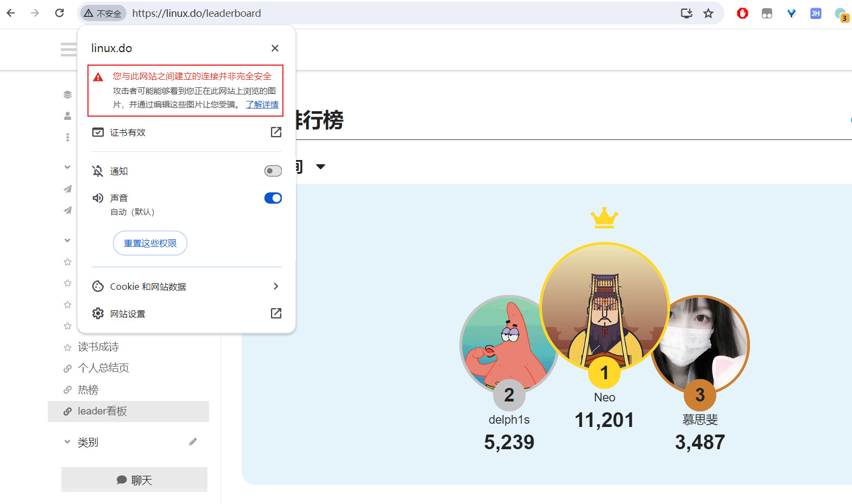Click the hamburger sidebar menu icon
852x504 pixels.
click(x=68, y=49)
